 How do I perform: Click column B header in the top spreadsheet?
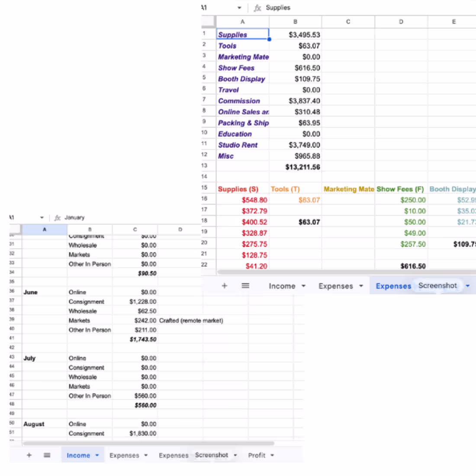295,21
